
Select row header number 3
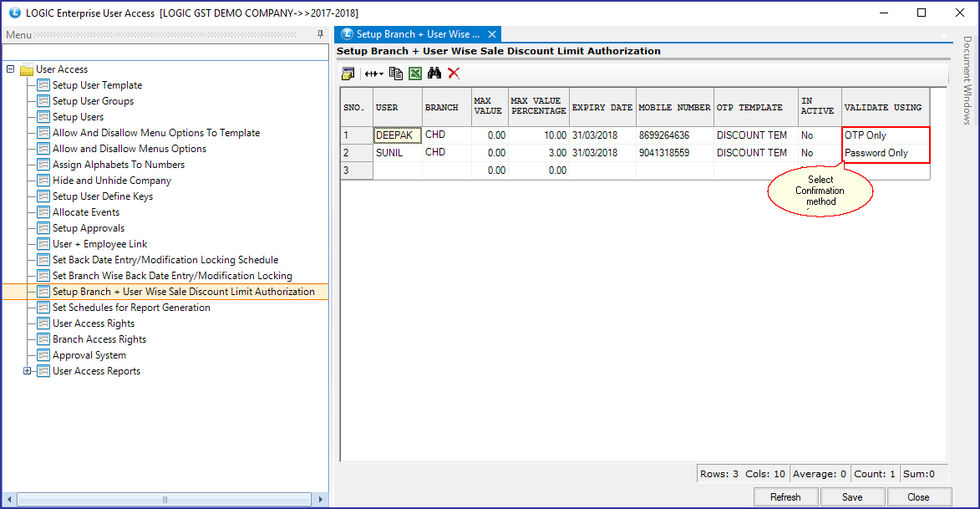point(357,170)
